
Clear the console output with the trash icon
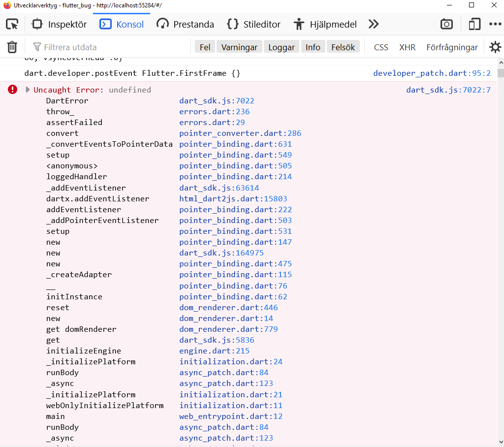click(x=12, y=47)
